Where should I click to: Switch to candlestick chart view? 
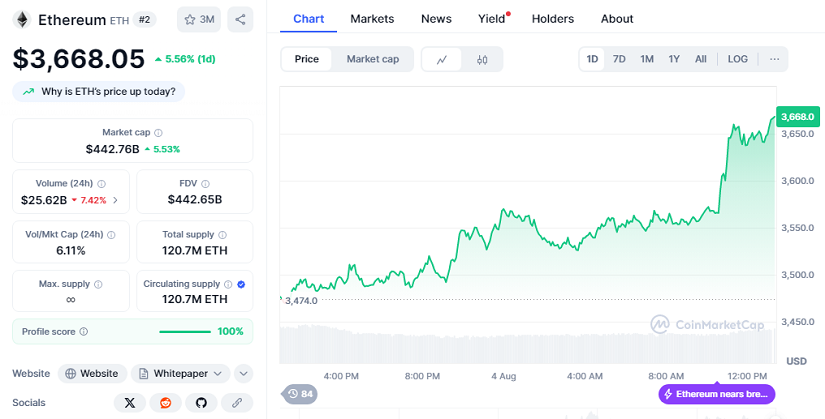[x=482, y=59]
